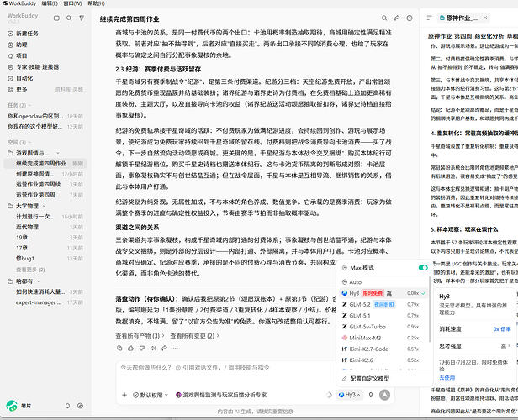Click the circular icon beside the bell
This screenshot has width=518, height=420.
[80, 406]
